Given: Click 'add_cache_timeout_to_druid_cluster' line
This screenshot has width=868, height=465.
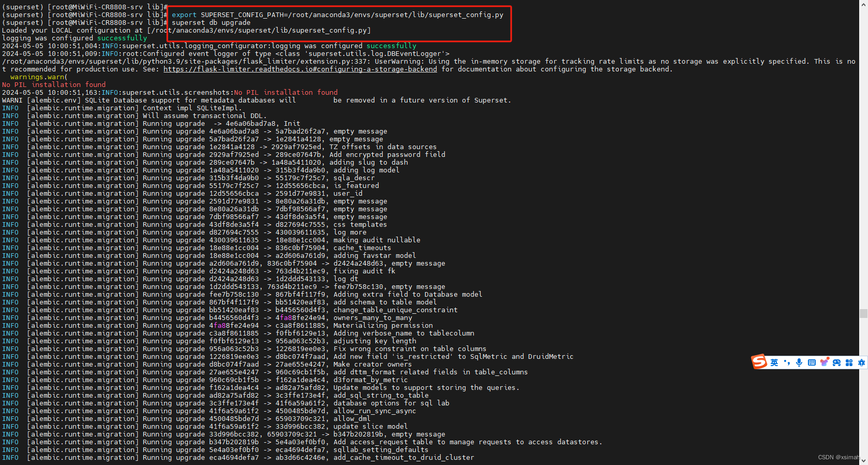Looking at the screenshot, I should (x=238, y=457).
